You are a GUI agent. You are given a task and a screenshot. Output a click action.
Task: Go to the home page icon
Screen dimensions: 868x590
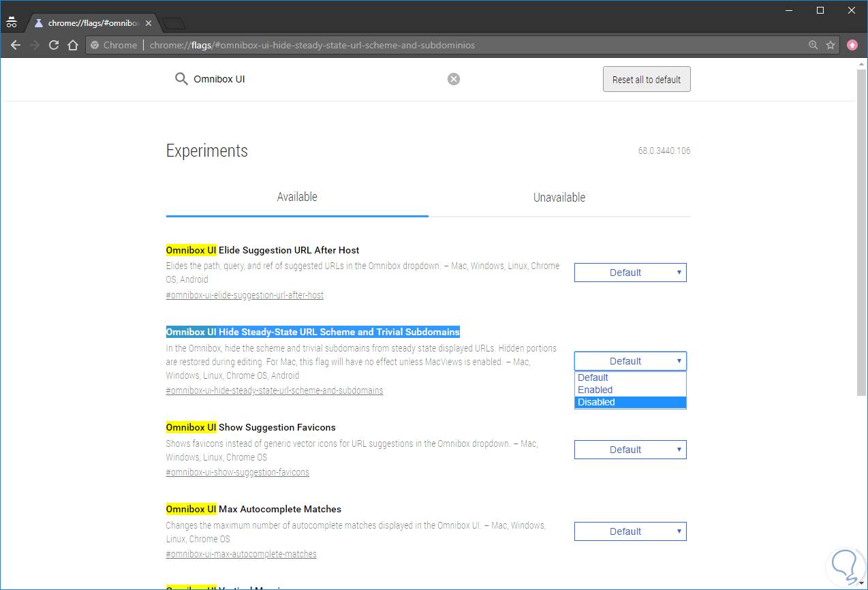73,46
